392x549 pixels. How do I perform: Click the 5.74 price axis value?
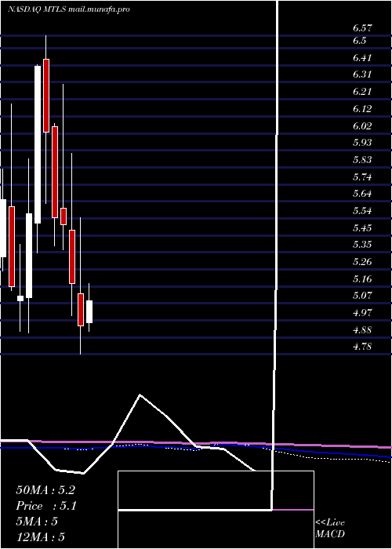click(x=362, y=177)
